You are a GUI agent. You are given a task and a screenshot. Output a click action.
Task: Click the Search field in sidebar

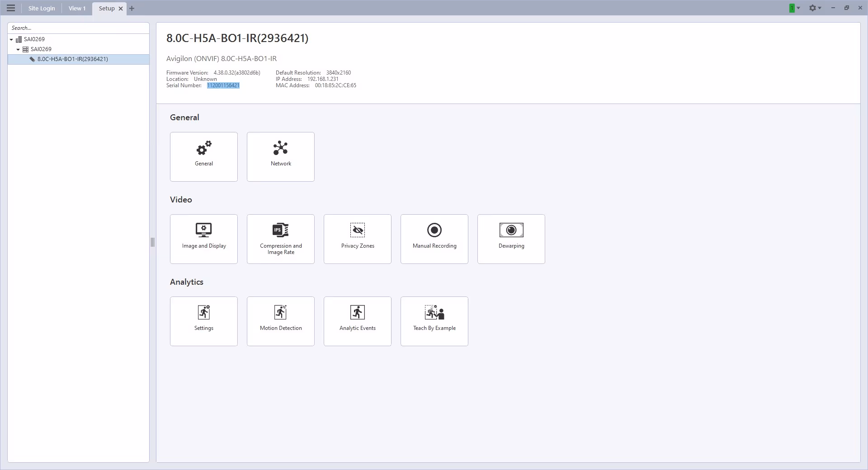tap(78, 28)
